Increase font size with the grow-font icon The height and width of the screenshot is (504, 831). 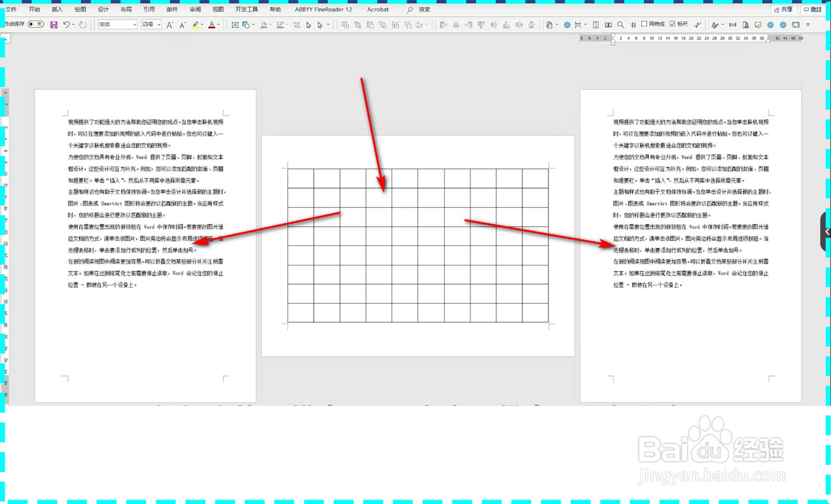point(170,24)
